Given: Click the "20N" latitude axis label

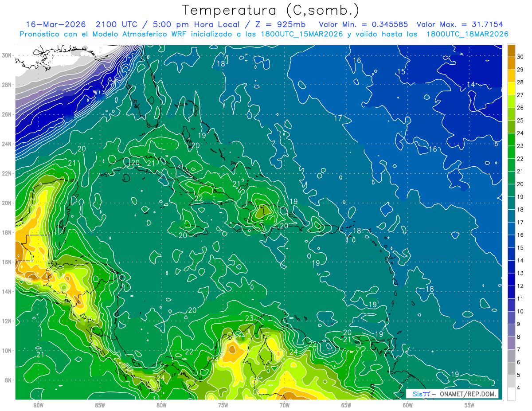Looking at the screenshot, I should click(x=8, y=203).
